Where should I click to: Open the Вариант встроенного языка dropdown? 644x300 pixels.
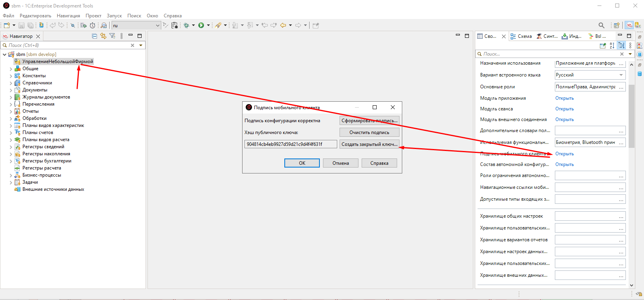(621, 75)
